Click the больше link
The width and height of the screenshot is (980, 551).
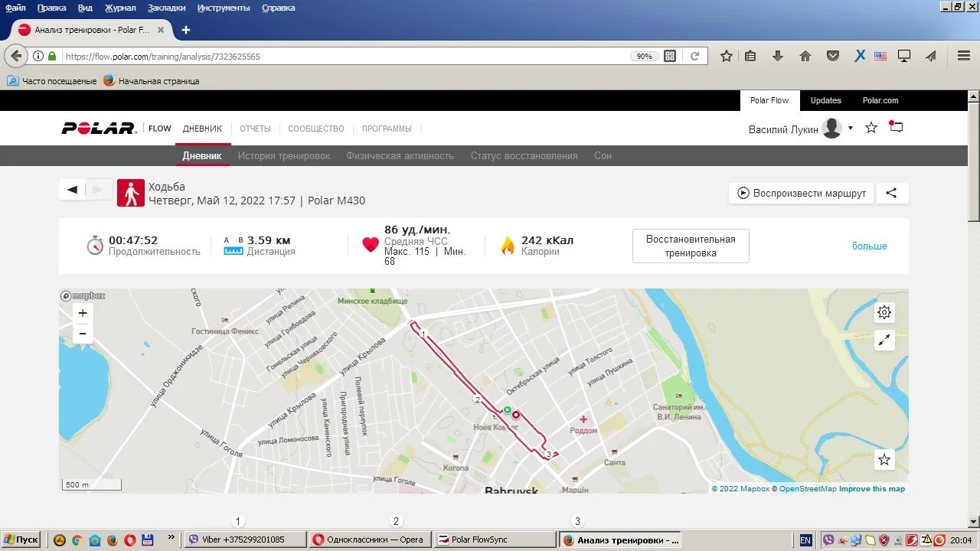870,246
